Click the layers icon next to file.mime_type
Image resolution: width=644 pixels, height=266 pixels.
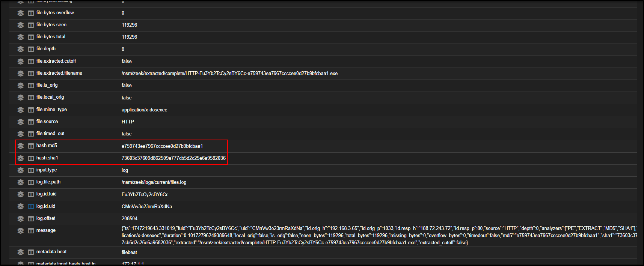[21, 110]
